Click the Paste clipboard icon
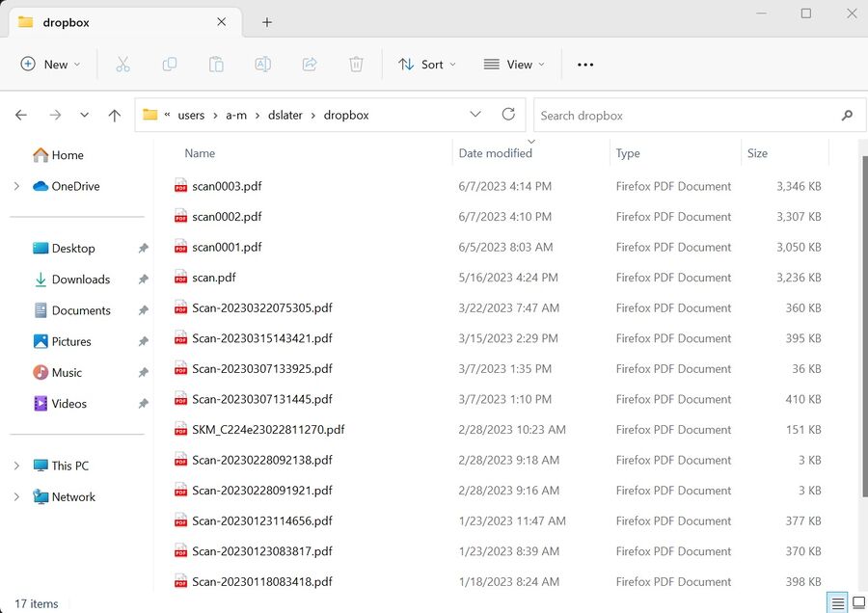 216,65
